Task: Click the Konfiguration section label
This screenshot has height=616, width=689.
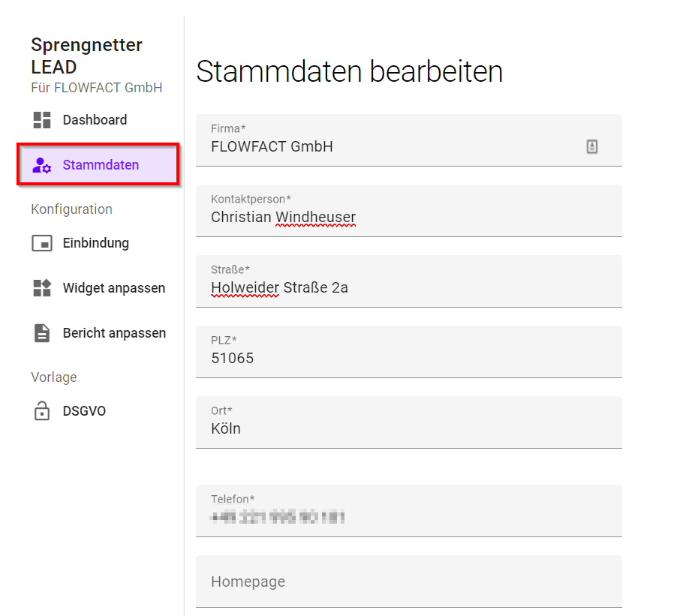Action: [71, 209]
